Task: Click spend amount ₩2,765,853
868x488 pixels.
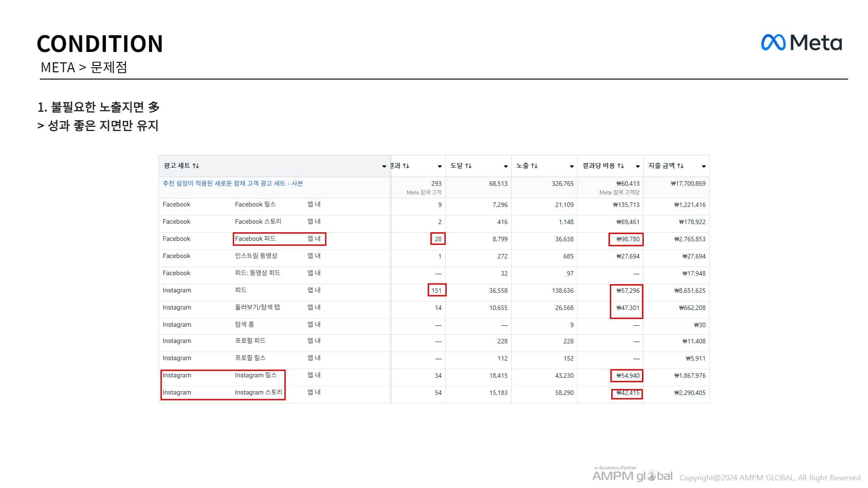Action: pos(690,239)
